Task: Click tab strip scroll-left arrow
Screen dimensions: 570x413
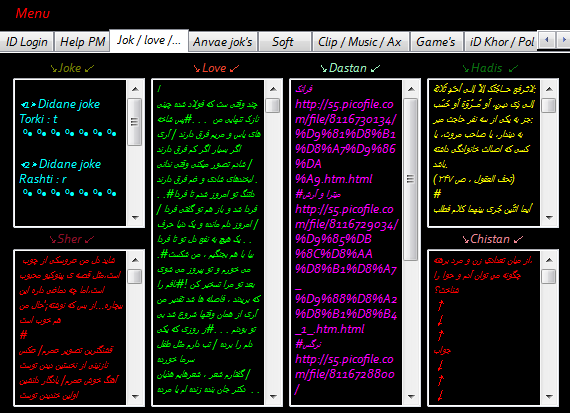Action: 547,39
